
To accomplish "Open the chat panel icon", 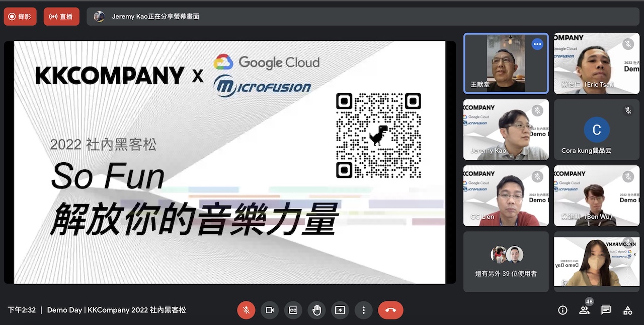I will coord(606,310).
